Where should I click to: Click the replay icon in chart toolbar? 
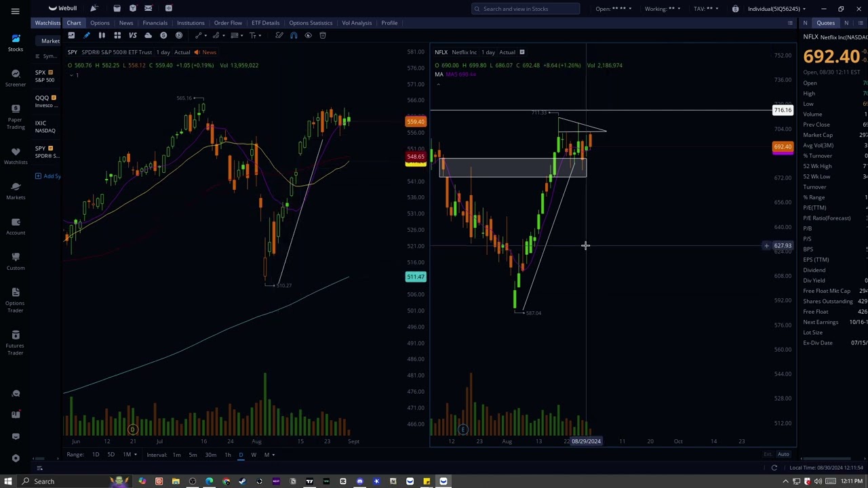tap(179, 35)
